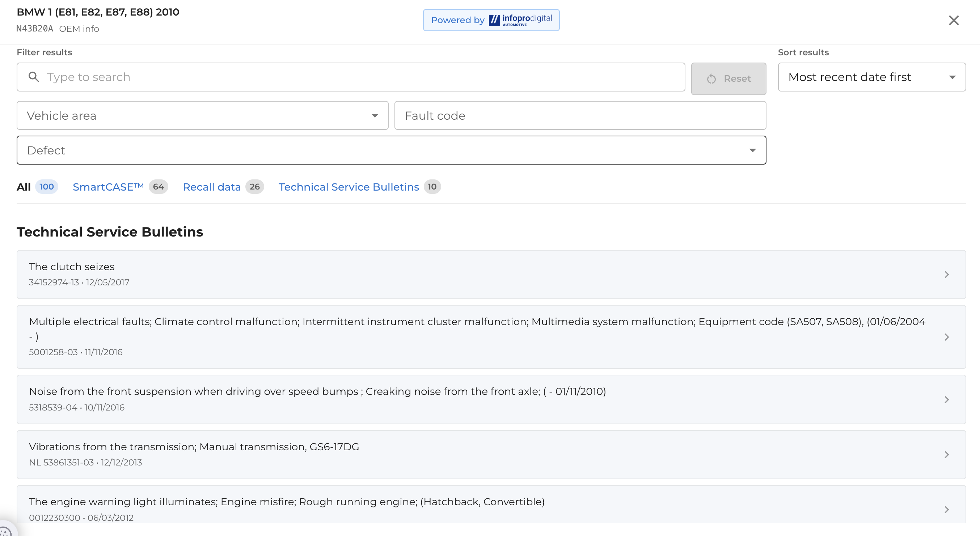Click bulletin reference 0012230300 · 06/03/2012

click(81, 518)
